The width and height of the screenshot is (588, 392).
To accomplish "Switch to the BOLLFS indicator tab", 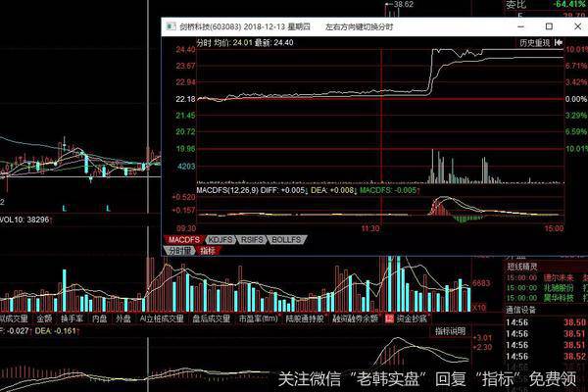I will pos(286,240).
